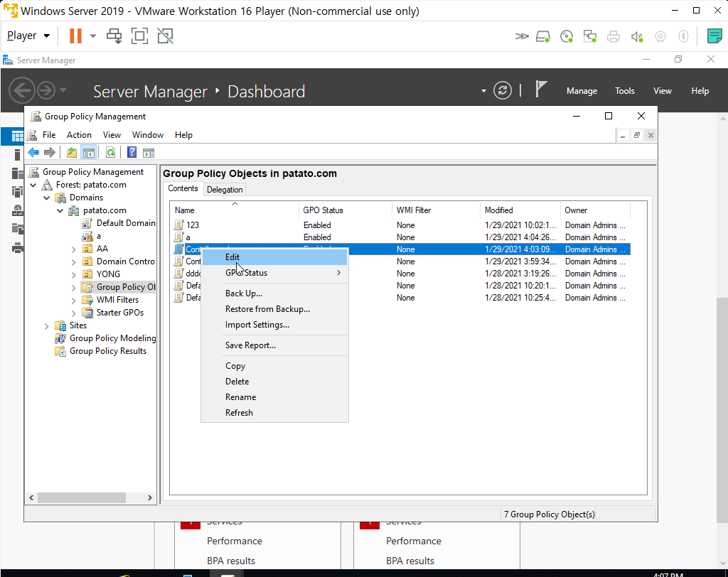Choose Copy in the context menu
This screenshot has width=728, height=577.
coord(274,366)
